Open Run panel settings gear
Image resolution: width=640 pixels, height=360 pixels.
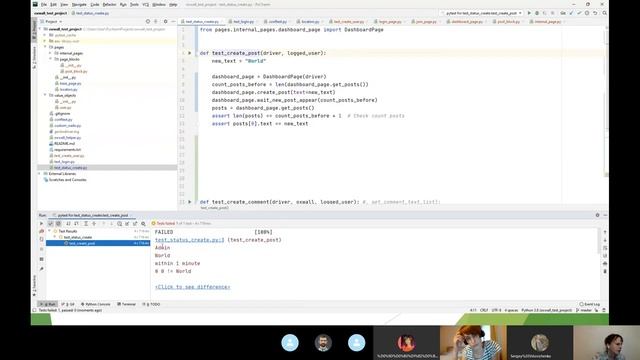[597, 215]
